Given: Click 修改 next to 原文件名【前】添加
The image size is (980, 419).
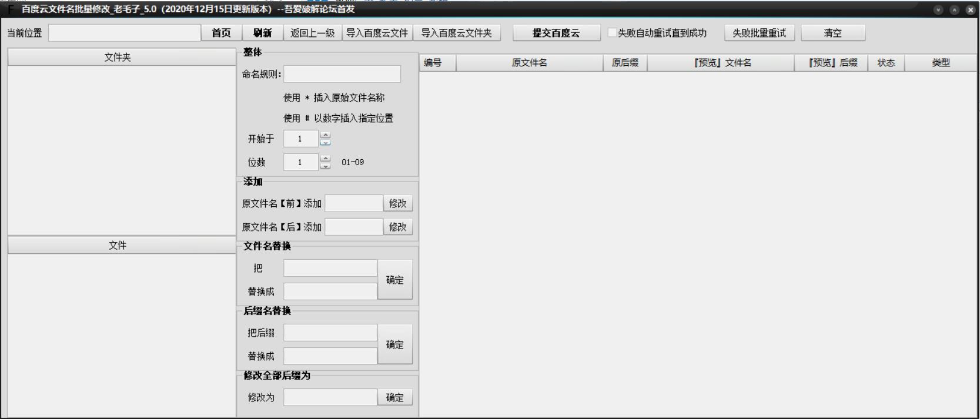Looking at the screenshot, I should [397, 203].
